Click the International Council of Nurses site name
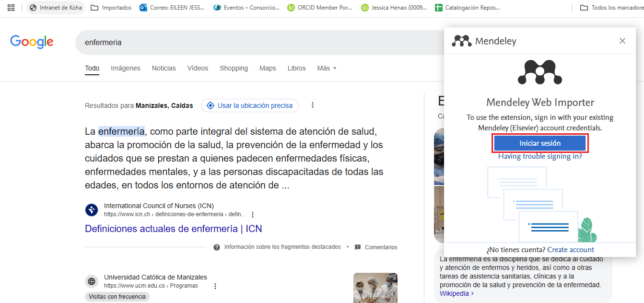The height and width of the screenshot is (303, 644). (x=159, y=206)
